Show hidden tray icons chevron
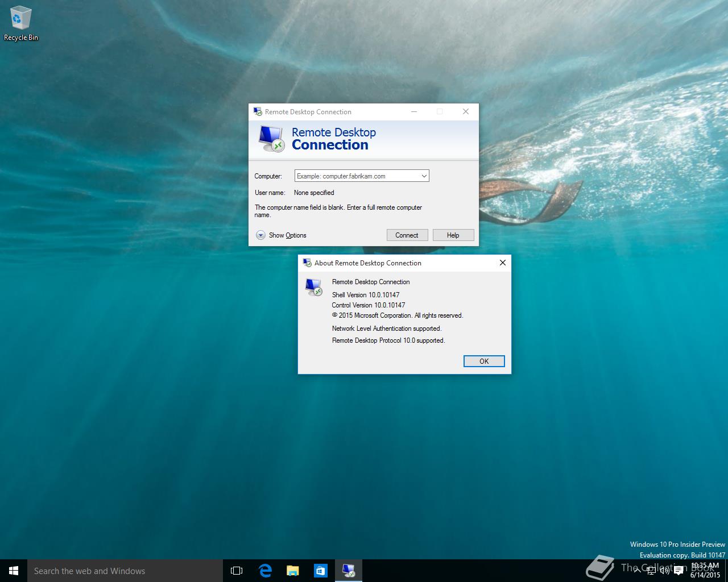This screenshot has width=728, height=582. click(638, 571)
